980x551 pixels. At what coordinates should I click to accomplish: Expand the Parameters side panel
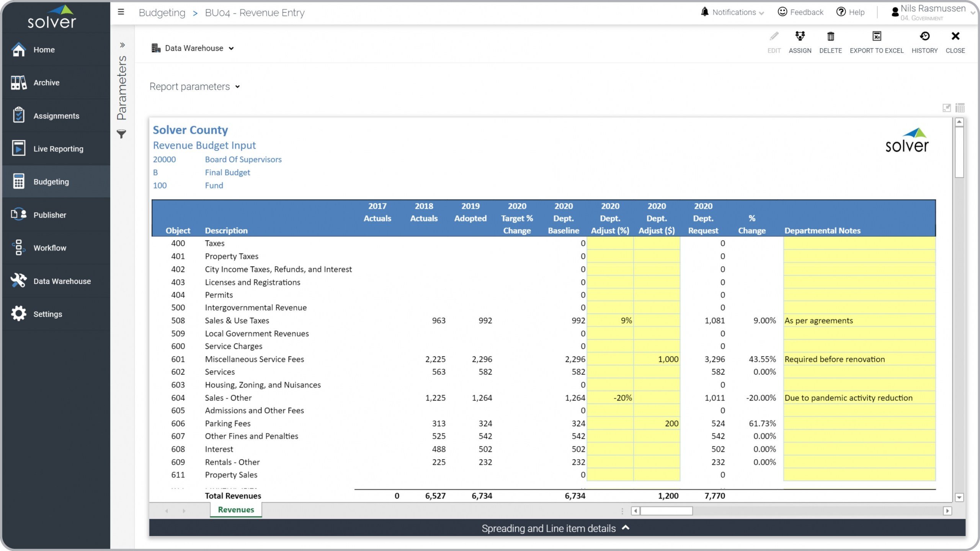click(x=122, y=45)
